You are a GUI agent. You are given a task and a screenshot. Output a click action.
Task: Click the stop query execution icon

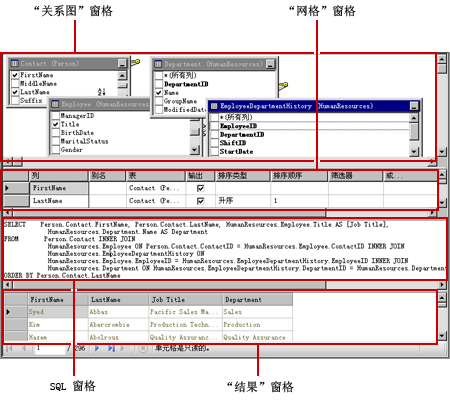(x=143, y=348)
